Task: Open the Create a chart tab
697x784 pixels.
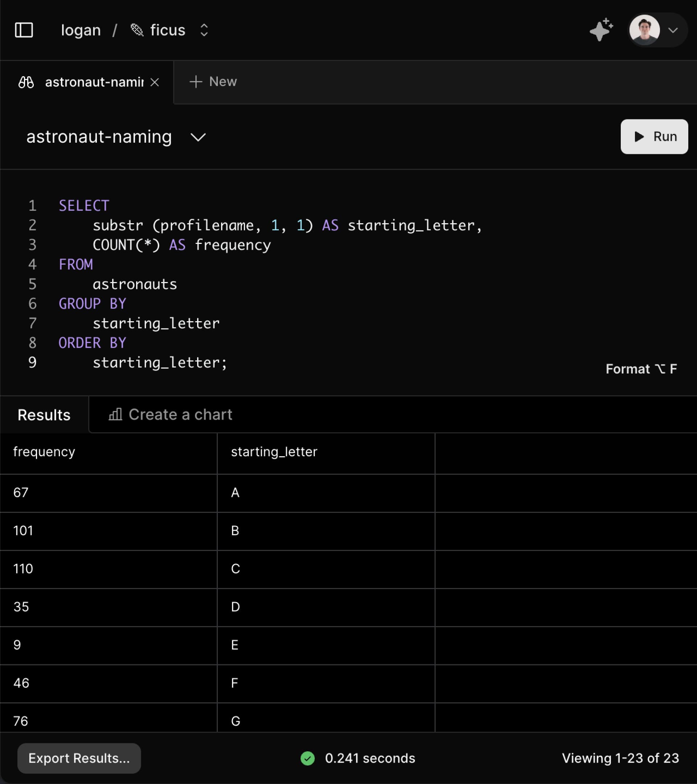Action: (170, 414)
